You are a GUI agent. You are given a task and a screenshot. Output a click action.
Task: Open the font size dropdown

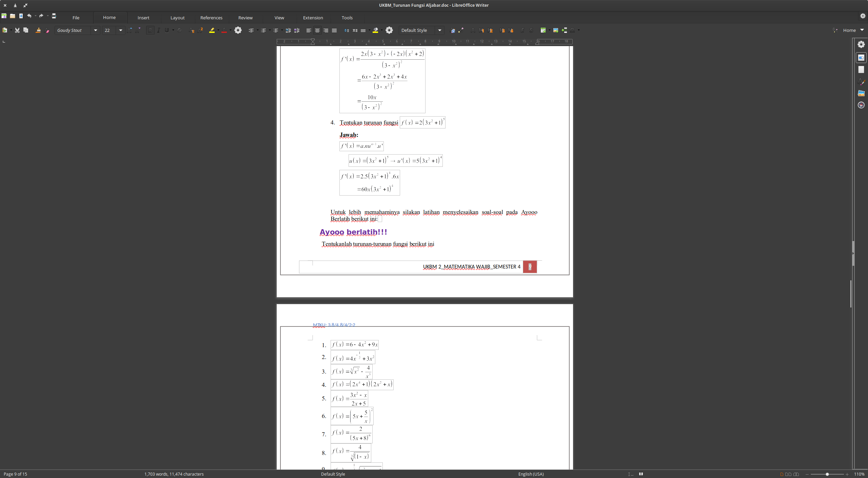(x=121, y=30)
